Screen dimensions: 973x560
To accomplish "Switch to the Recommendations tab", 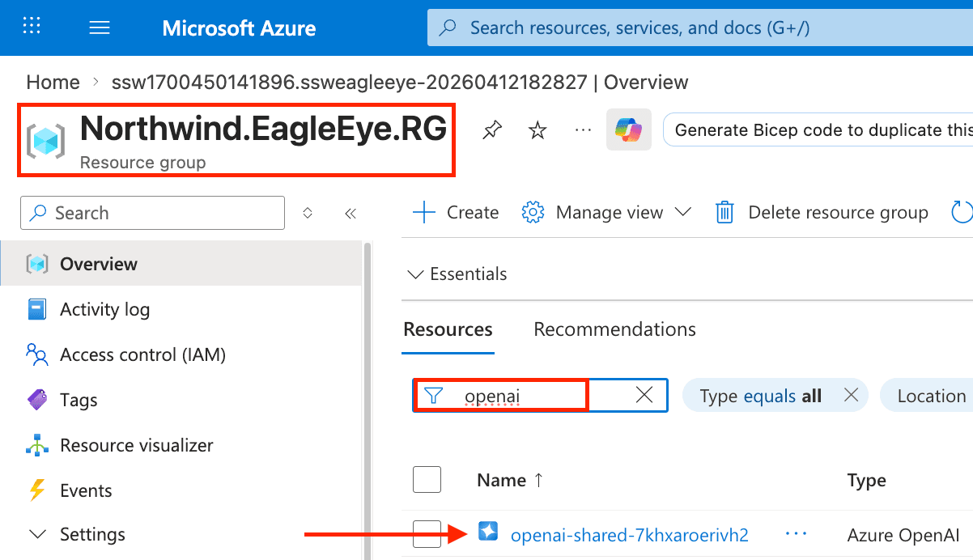I will [614, 329].
